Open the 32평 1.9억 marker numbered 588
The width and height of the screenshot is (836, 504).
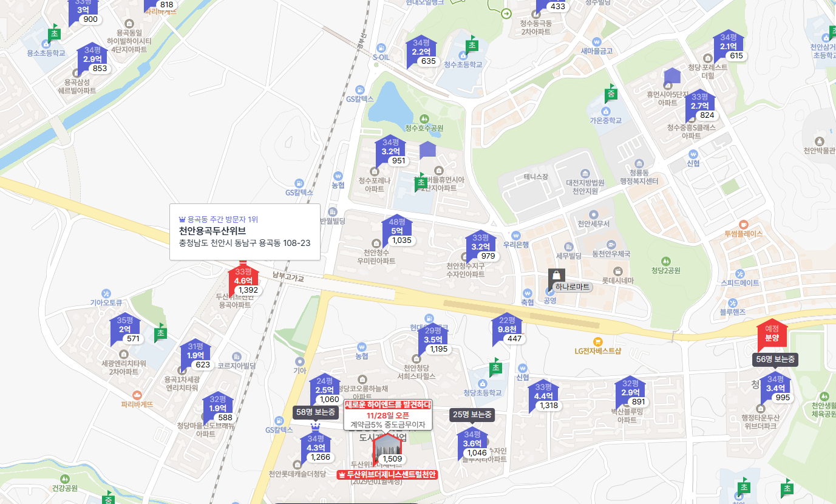coord(218,409)
